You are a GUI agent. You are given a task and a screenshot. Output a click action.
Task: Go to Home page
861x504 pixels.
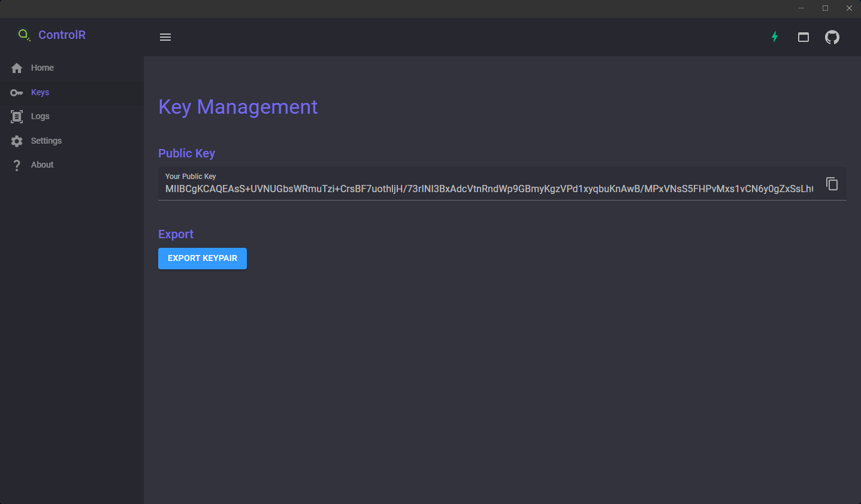tap(72, 68)
